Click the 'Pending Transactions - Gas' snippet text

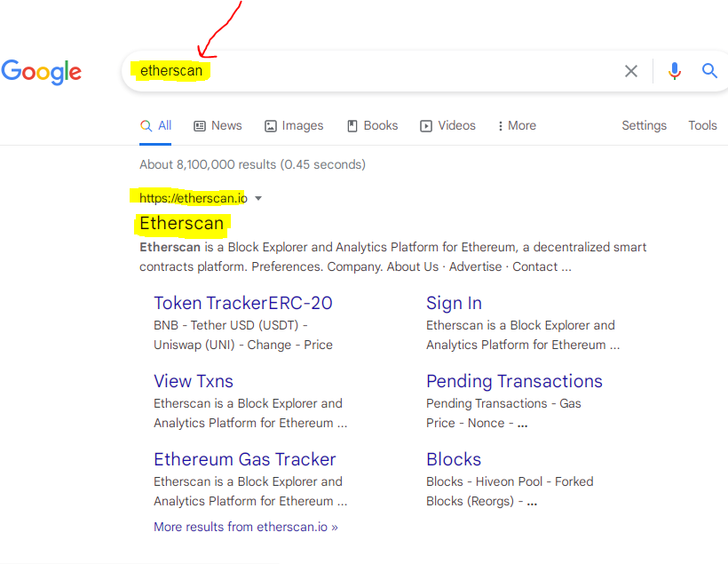[x=503, y=403]
